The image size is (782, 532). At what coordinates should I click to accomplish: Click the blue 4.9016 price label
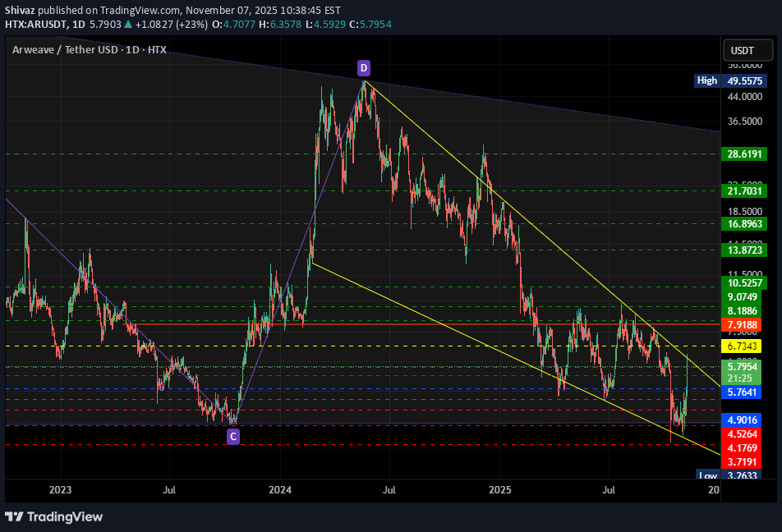[743, 420]
